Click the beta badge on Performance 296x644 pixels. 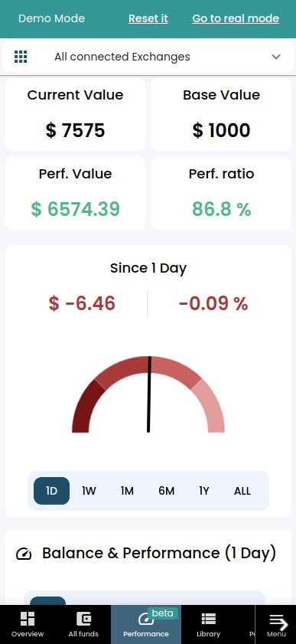point(162,613)
